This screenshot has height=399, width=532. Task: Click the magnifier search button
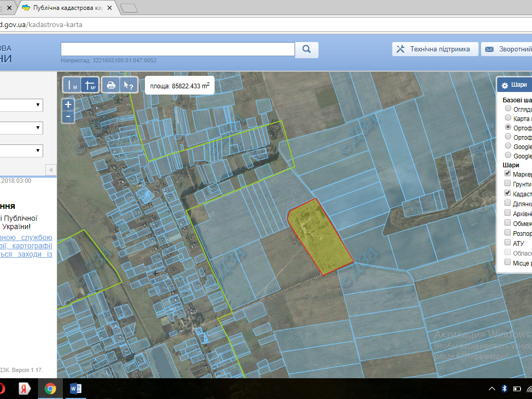307,49
